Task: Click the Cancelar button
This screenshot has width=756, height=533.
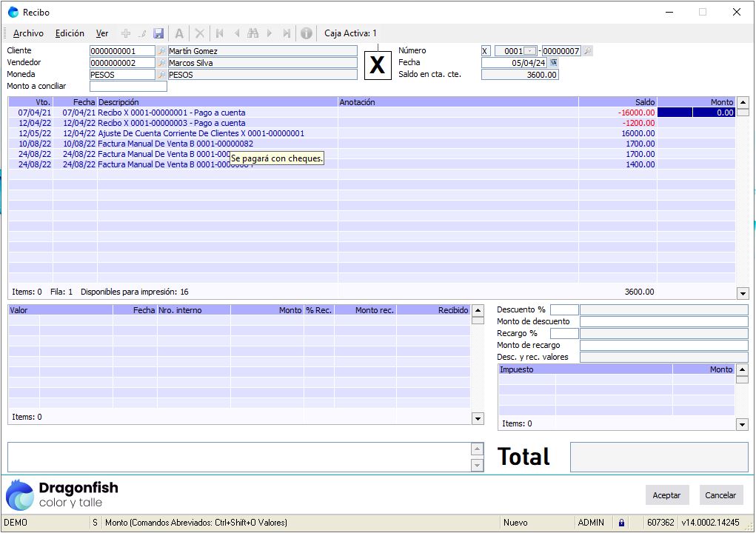Action: tap(720, 495)
